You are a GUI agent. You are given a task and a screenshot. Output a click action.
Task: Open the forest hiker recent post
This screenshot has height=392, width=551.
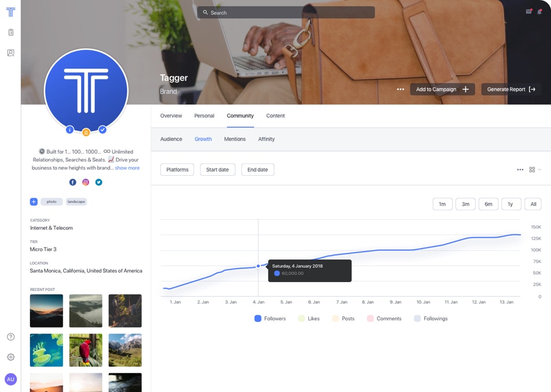(125, 311)
